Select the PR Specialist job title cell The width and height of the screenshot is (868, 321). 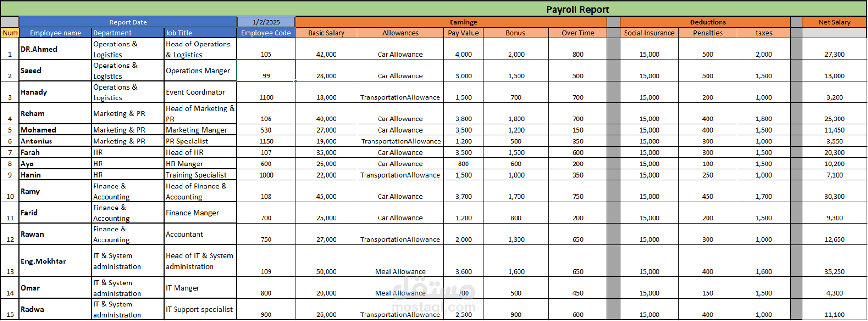tap(200, 141)
